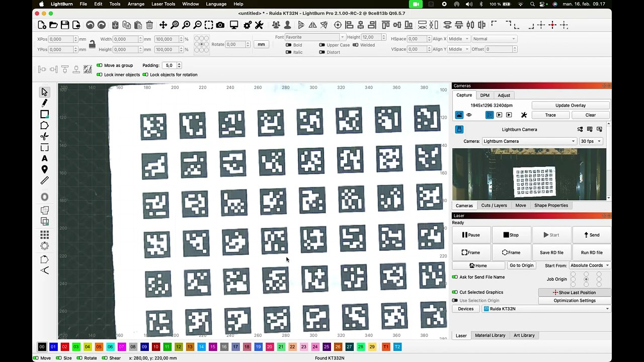644x362 pixels.
Task: Open a file using the folder icon
Action: click(x=53, y=25)
